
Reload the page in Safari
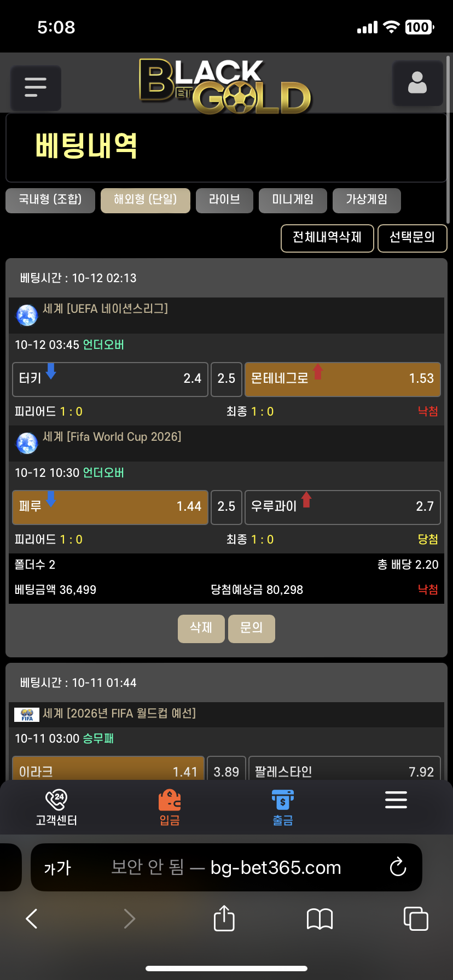click(x=398, y=867)
